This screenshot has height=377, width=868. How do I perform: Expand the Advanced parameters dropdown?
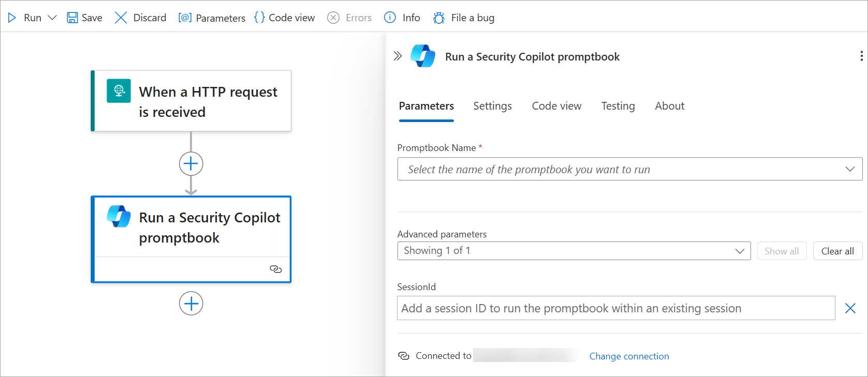pyautogui.click(x=574, y=251)
